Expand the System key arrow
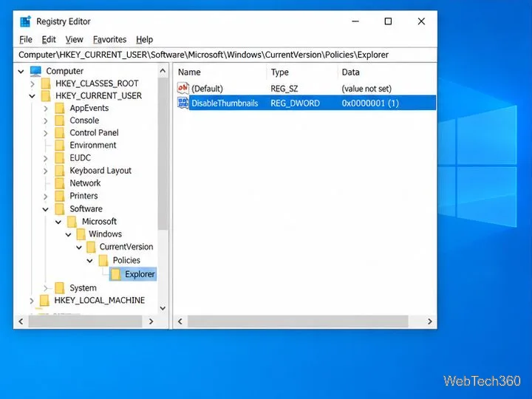Image resolution: width=532 pixels, height=399 pixels. [46, 288]
